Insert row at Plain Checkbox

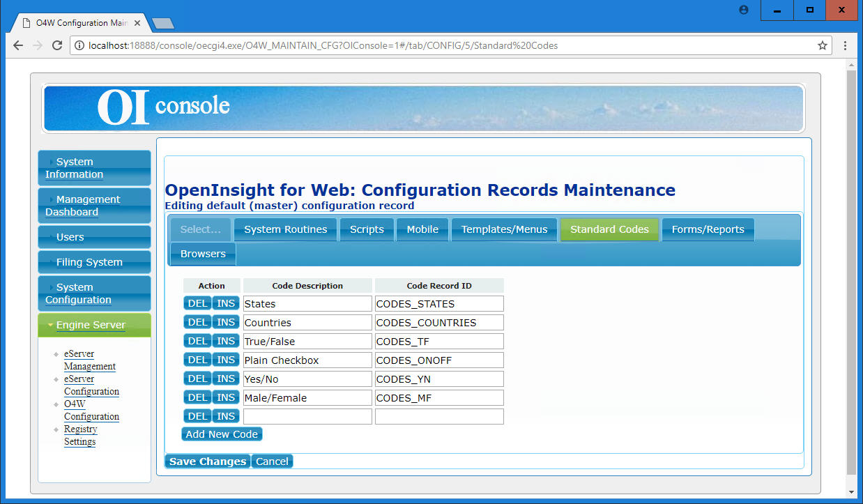coord(226,360)
